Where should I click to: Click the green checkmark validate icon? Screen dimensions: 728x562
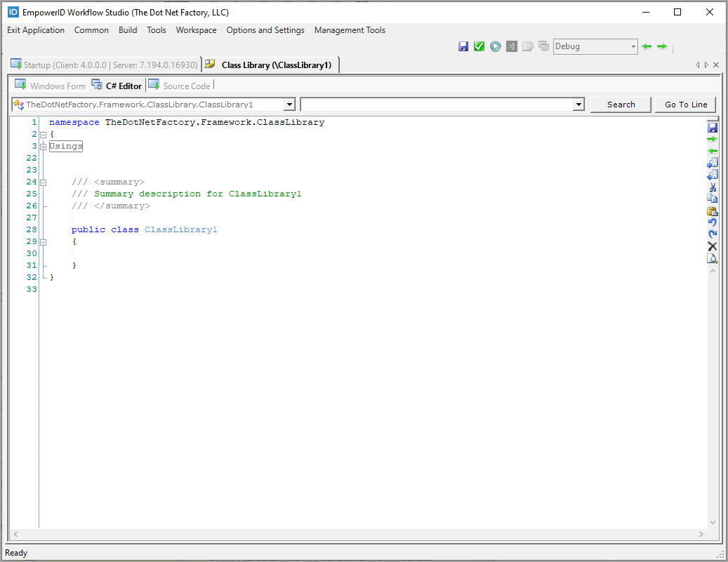[479, 46]
